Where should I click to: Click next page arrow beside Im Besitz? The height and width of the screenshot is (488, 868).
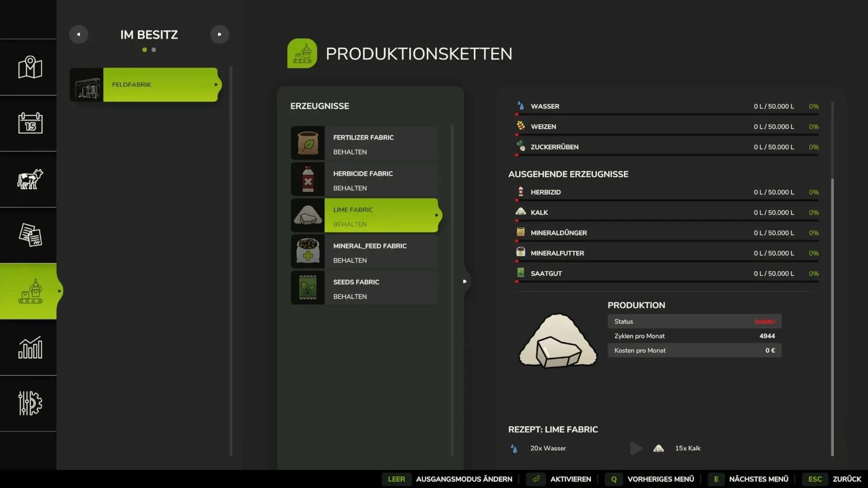click(220, 34)
